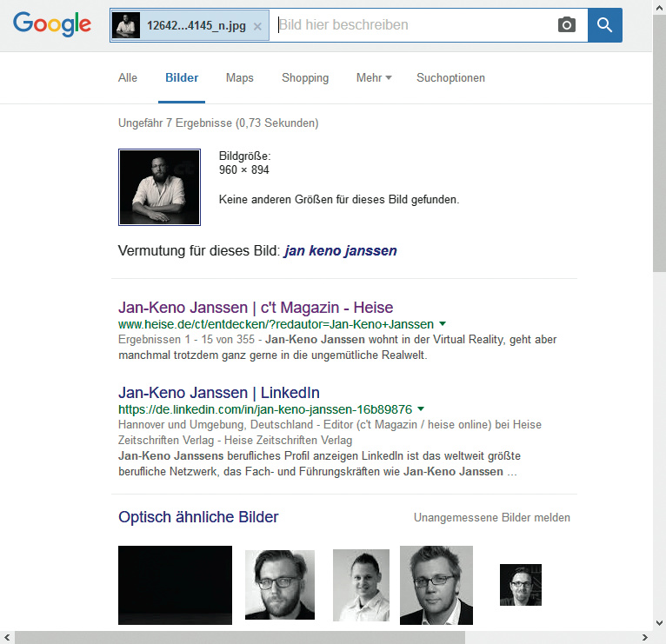Expand dropdown arrow beside heise.de URL
666x644 pixels.
pos(443,324)
